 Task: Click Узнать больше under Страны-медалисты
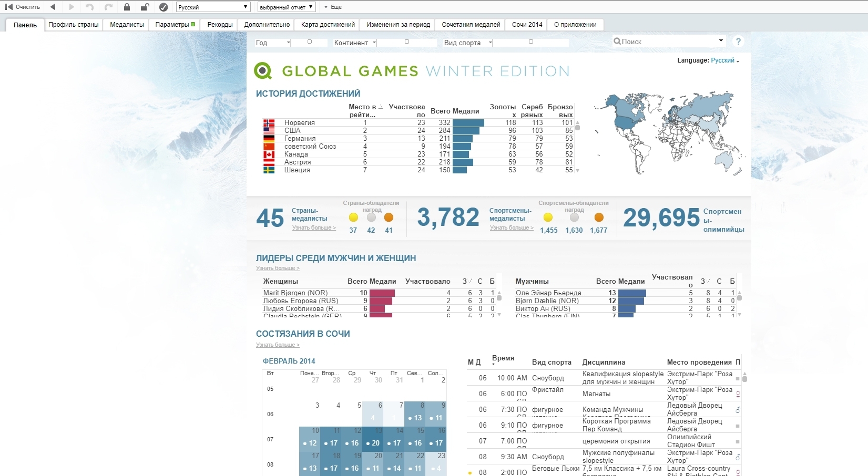[314, 228]
